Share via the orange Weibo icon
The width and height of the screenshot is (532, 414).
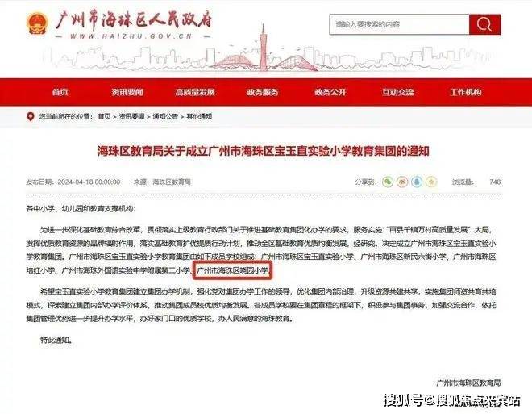(x=402, y=182)
